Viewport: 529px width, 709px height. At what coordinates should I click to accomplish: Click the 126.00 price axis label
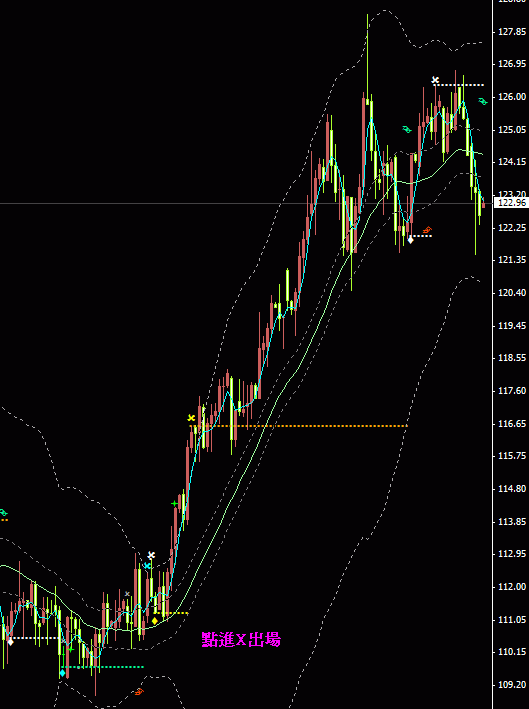click(x=512, y=97)
